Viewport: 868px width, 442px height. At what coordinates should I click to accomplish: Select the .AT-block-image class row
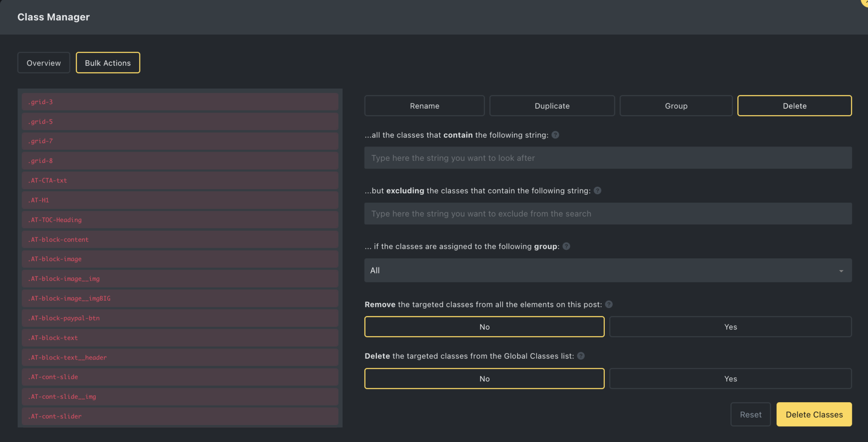(x=180, y=259)
